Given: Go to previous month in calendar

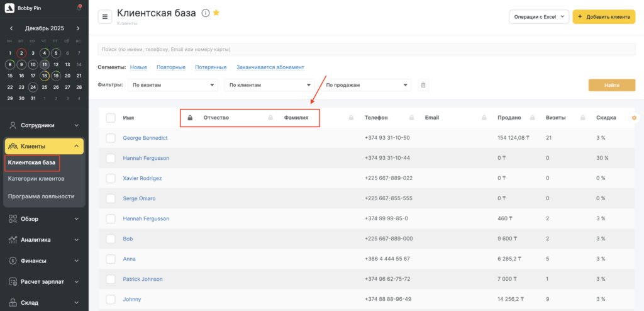Looking at the screenshot, I should click(x=11, y=28).
